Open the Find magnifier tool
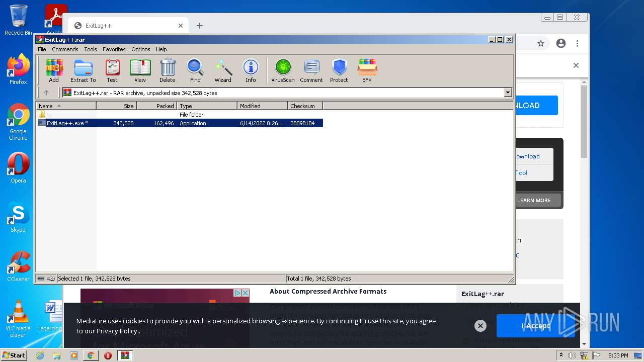644x362 pixels. tap(195, 71)
